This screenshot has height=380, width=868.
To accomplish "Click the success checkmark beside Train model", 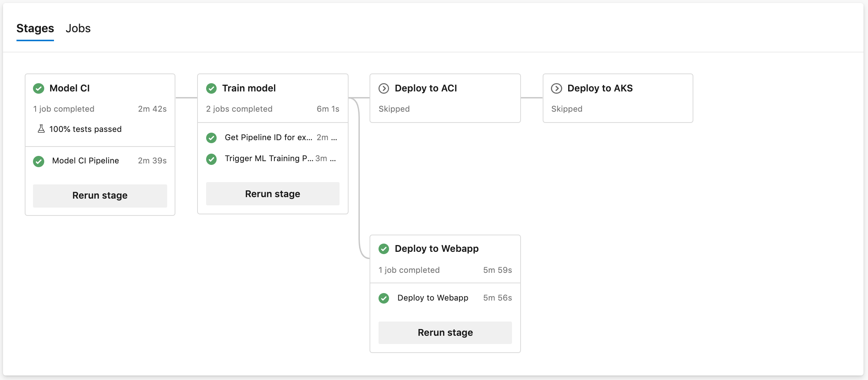I will 211,88.
